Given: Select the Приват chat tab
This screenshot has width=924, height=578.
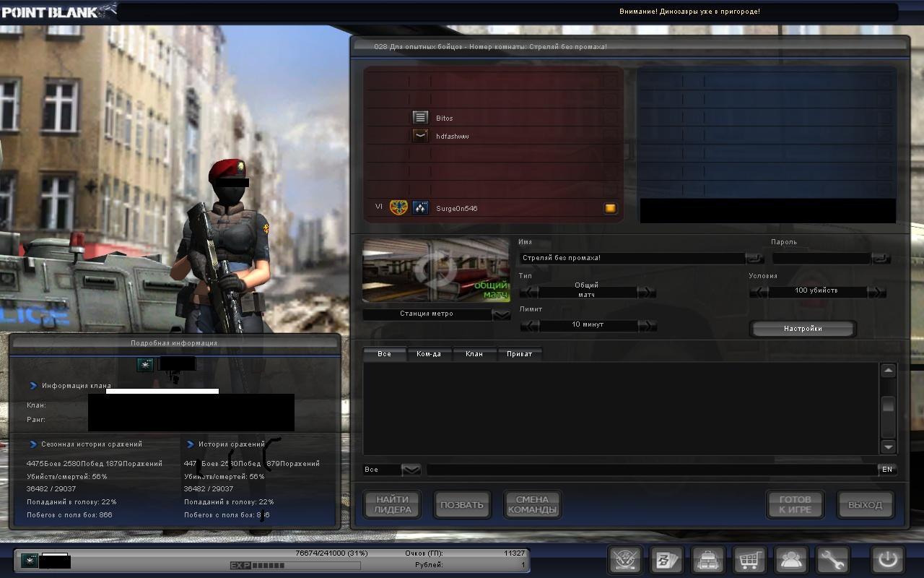Looking at the screenshot, I should 519,354.
